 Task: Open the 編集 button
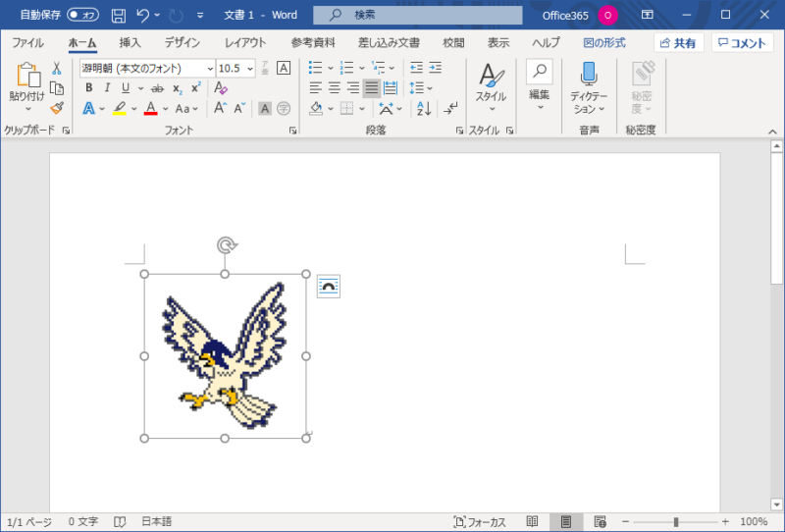540,85
